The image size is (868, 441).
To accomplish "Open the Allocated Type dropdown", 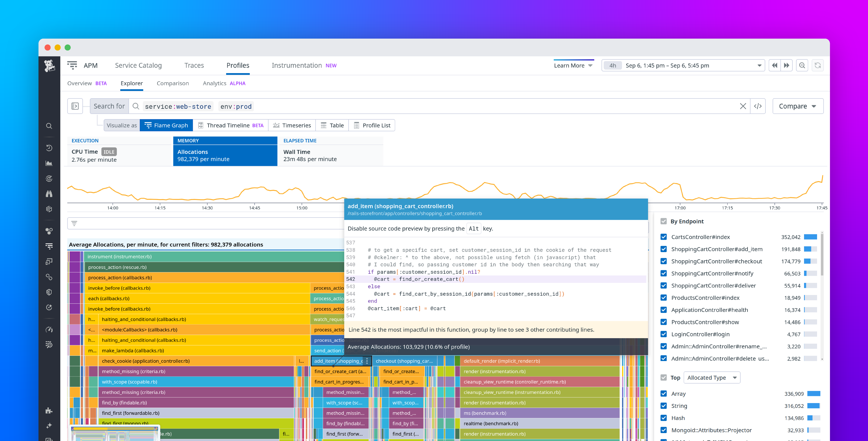I will [712, 377].
